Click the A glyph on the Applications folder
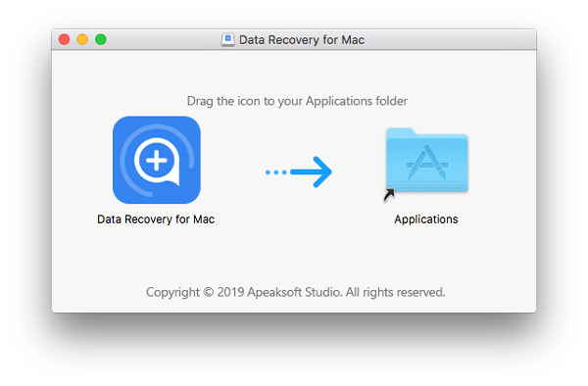The width and height of the screenshot is (588, 386). tap(426, 163)
